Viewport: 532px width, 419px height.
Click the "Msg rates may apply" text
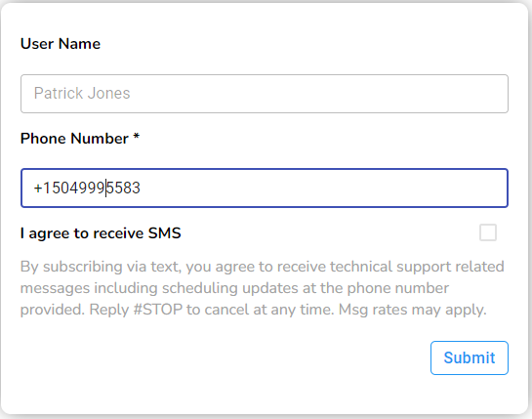[413, 310]
